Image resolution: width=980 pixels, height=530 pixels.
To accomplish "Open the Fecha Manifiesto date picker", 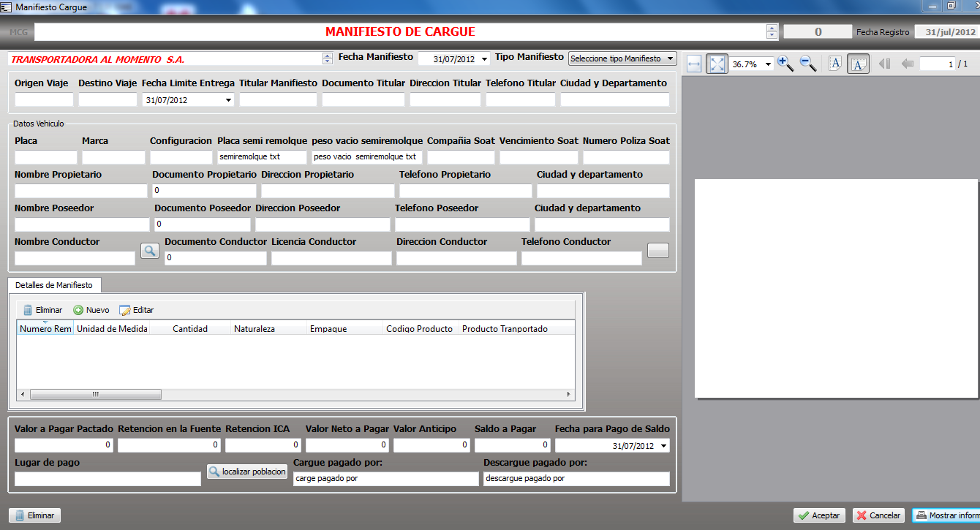I will 485,59.
